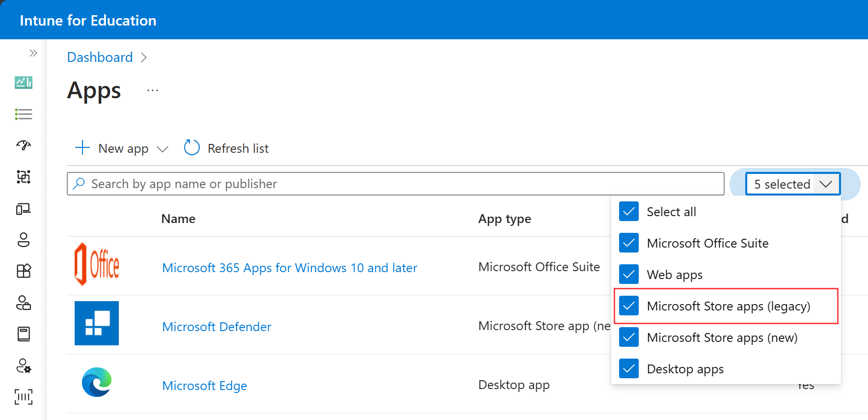Collapse the 5 selected filter dropdown

(793, 184)
